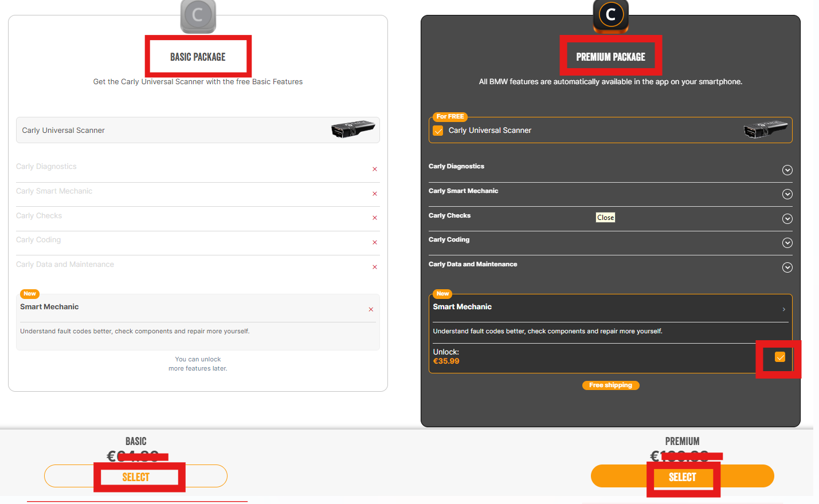Expand Carly Data and Maintenance in Premium
819x504 pixels.
click(x=787, y=267)
